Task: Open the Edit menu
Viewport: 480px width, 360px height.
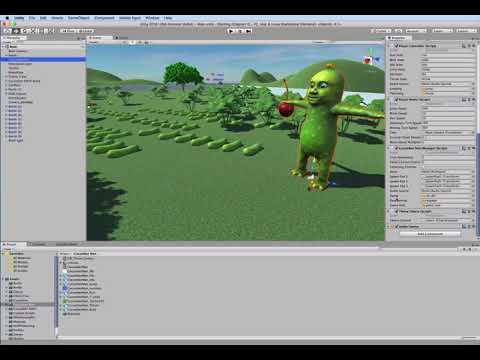Action: click(x=43, y=18)
